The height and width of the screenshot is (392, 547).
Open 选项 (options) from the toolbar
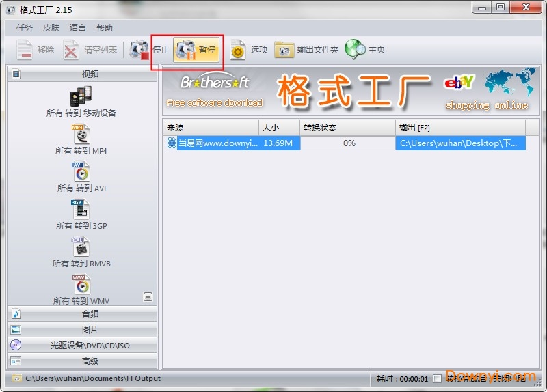click(249, 50)
